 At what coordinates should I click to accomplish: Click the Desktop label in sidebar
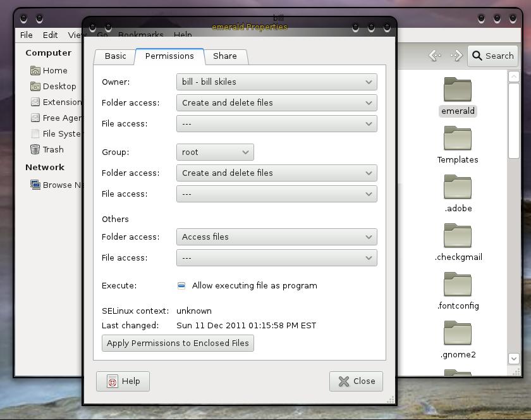point(59,86)
